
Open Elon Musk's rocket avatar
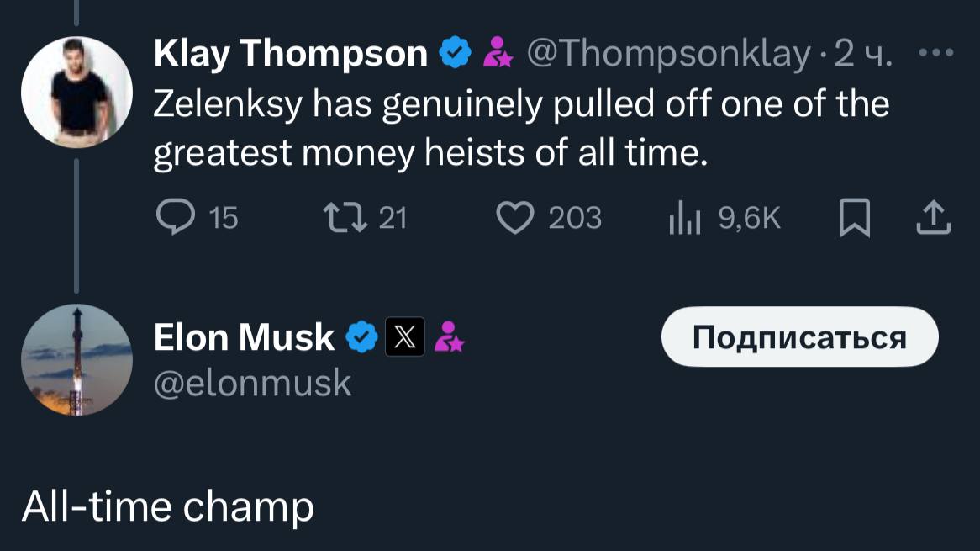coord(76,359)
